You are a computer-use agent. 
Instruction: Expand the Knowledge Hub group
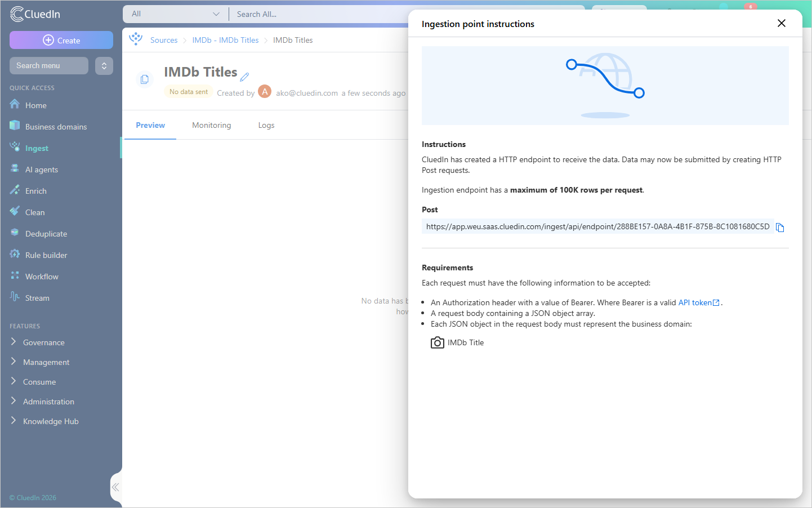(x=51, y=421)
